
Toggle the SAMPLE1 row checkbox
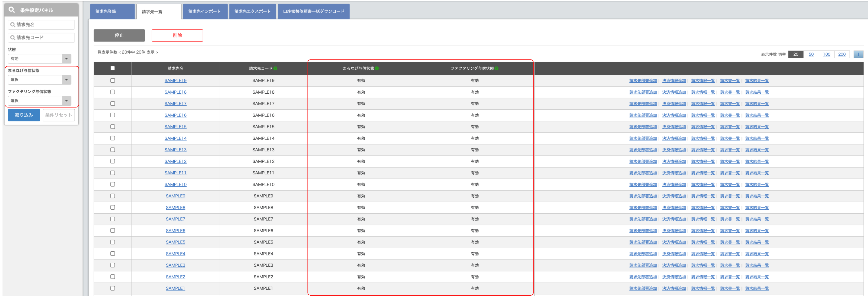pyautogui.click(x=113, y=288)
